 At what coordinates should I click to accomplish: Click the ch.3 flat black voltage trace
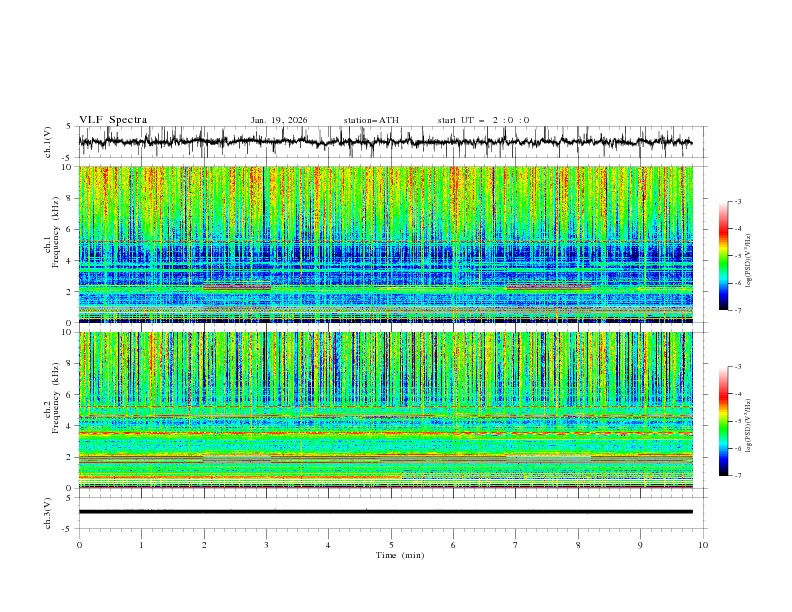pyautogui.click(x=385, y=512)
